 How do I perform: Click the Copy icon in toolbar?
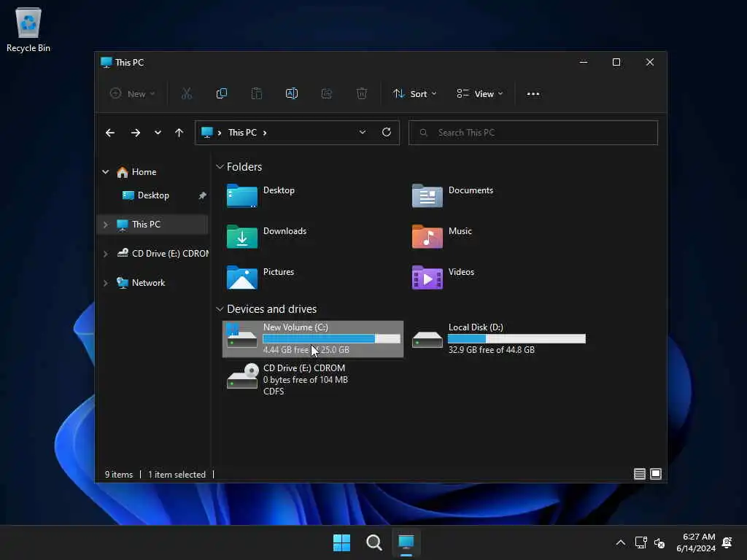[x=222, y=94]
